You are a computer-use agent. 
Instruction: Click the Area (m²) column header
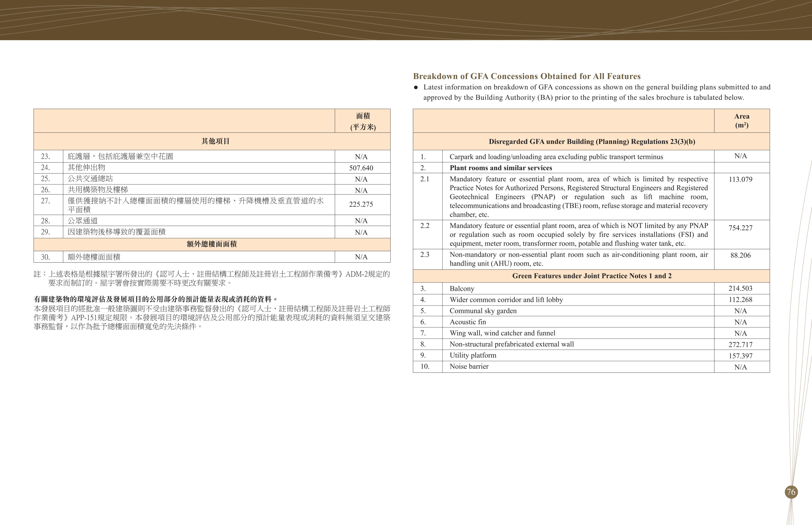(742, 121)
